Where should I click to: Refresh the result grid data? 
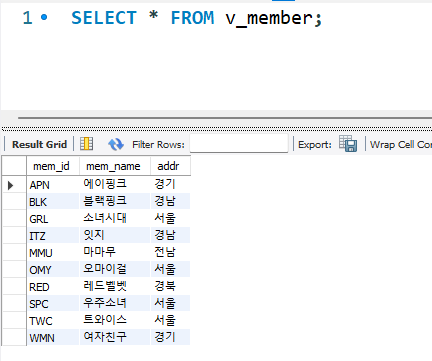[x=116, y=144]
